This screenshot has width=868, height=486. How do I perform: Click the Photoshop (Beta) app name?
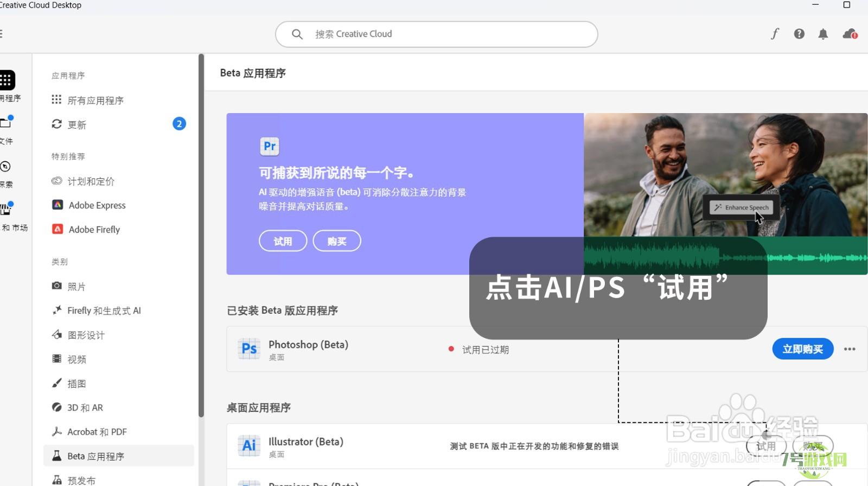pos(308,344)
